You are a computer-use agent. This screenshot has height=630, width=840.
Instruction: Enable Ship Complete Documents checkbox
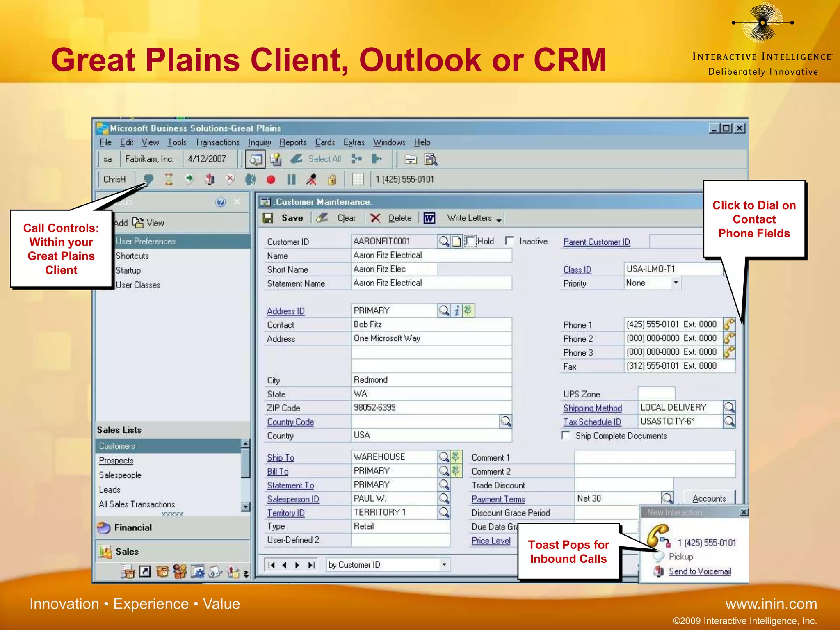click(x=566, y=435)
